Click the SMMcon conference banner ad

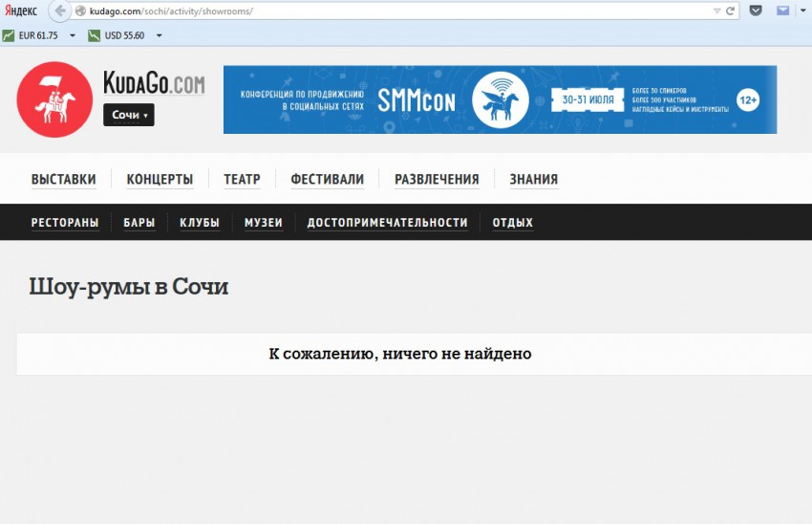(500, 99)
